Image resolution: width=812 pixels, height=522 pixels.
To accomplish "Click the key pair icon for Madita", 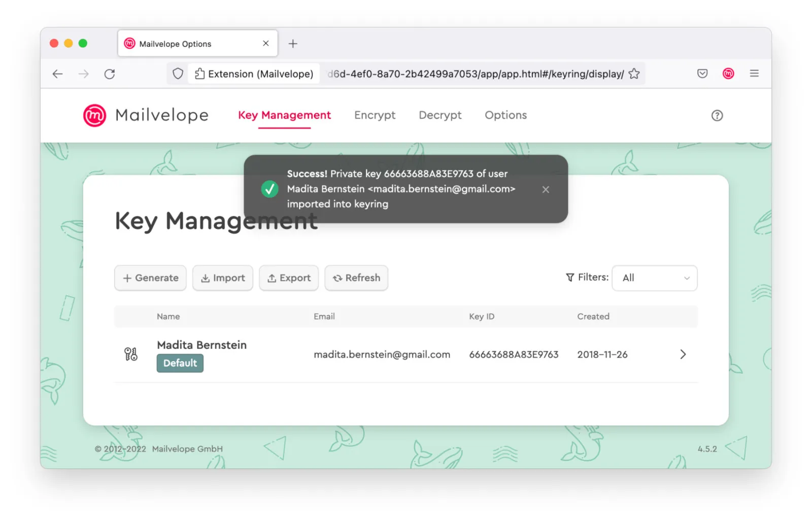I will [x=131, y=354].
